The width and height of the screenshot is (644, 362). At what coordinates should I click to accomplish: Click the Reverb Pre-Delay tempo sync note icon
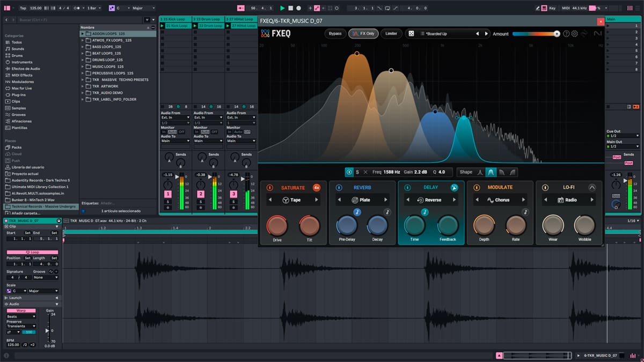(357, 212)
